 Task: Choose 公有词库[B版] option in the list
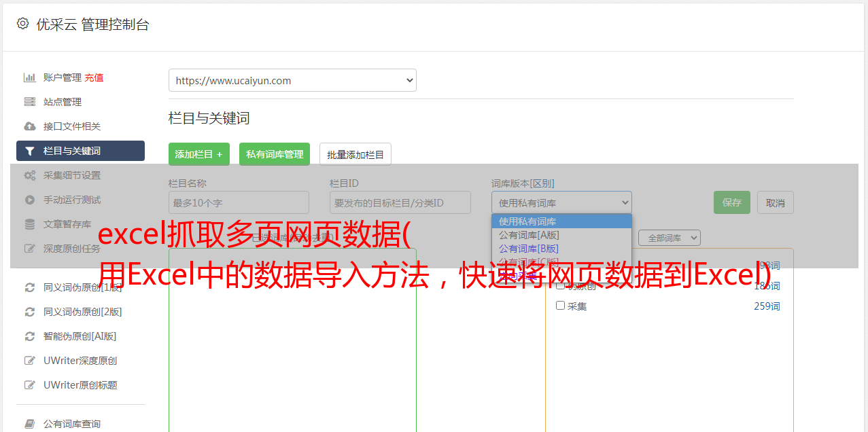561,249
